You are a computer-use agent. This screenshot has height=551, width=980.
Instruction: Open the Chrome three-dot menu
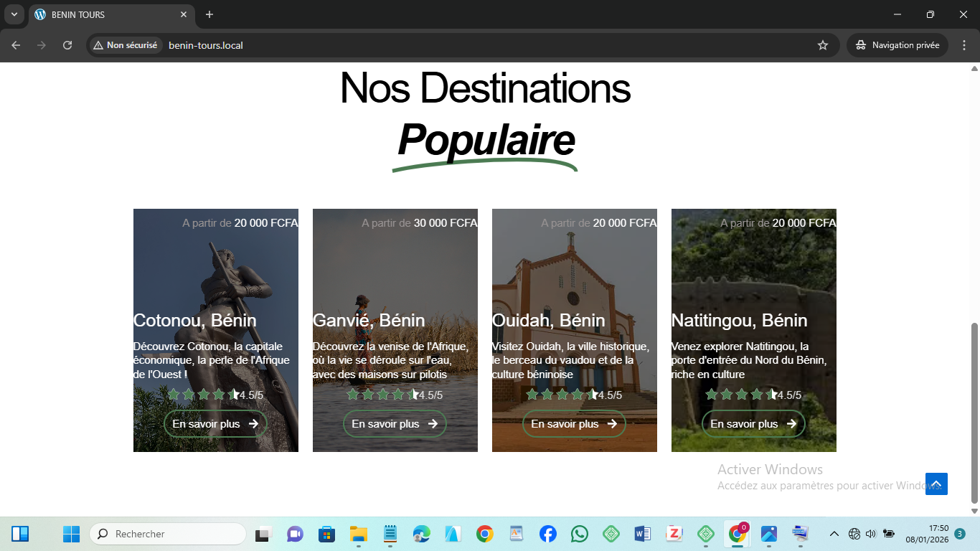[963, 45]
